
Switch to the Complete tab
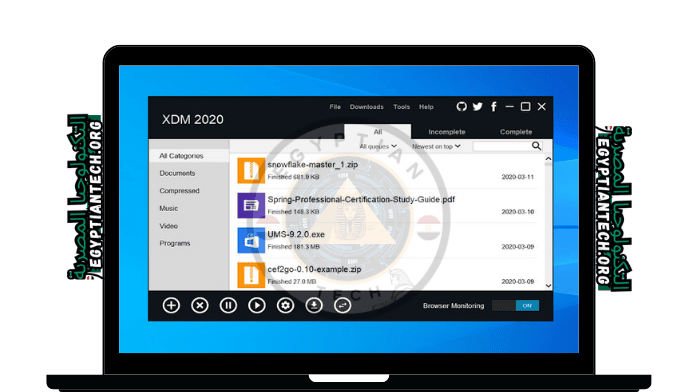click(x=516, y=132)
